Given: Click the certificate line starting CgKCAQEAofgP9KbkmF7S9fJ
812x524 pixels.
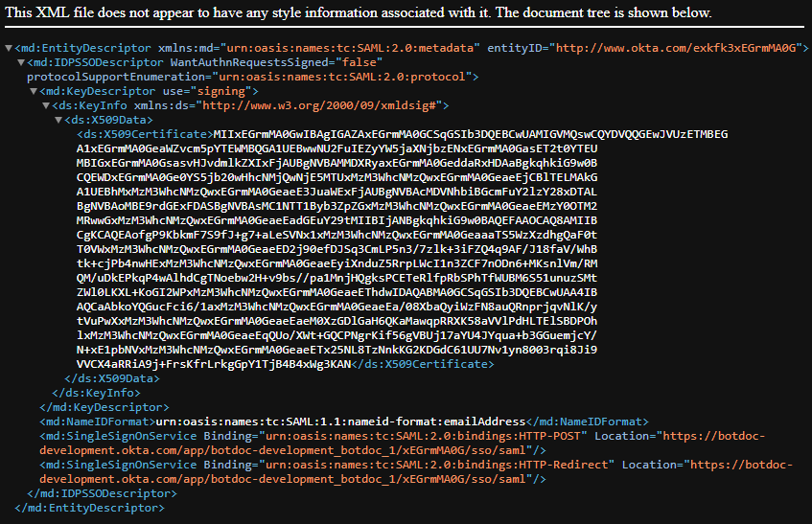Looking at the screenshot, I should coord(336,235).
